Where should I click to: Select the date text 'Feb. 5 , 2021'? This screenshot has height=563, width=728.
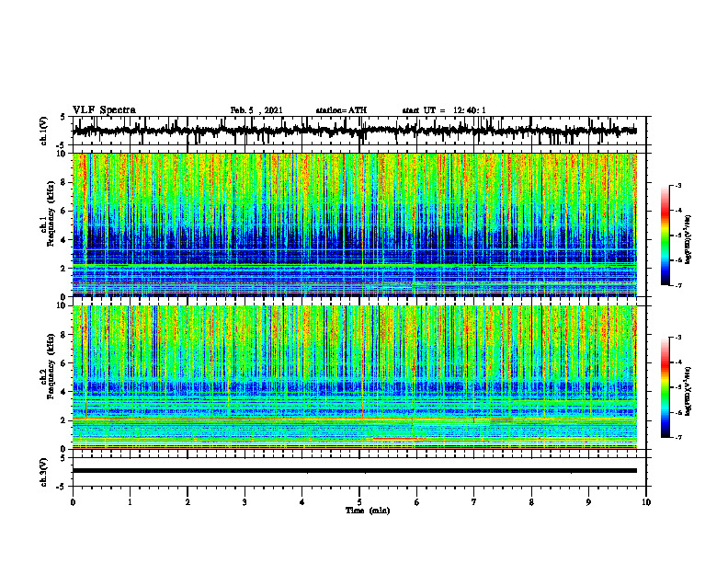click(x=256, y=110)
